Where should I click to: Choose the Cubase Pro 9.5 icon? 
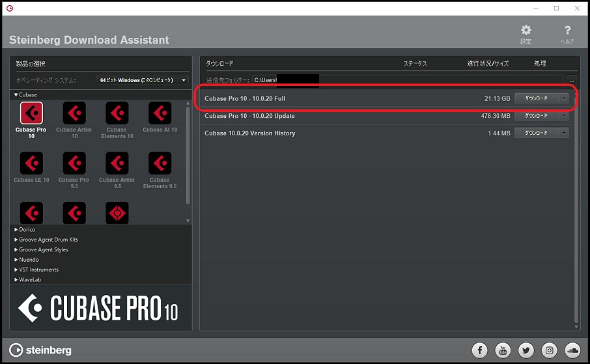click(74, 163)
